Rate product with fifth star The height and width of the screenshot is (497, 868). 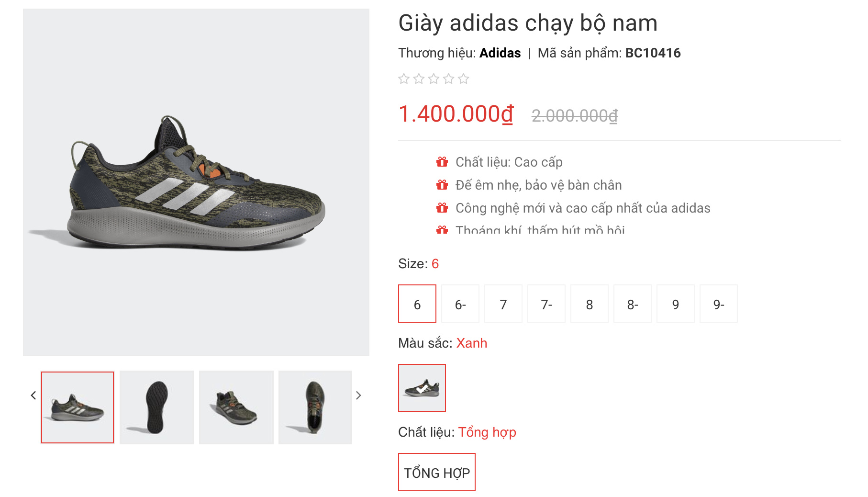(463, 79)
